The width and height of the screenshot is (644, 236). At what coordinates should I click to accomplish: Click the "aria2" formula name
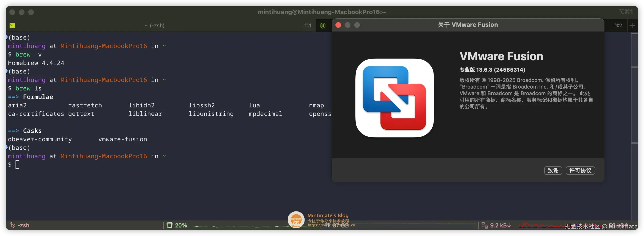click(x=17, y=105)
